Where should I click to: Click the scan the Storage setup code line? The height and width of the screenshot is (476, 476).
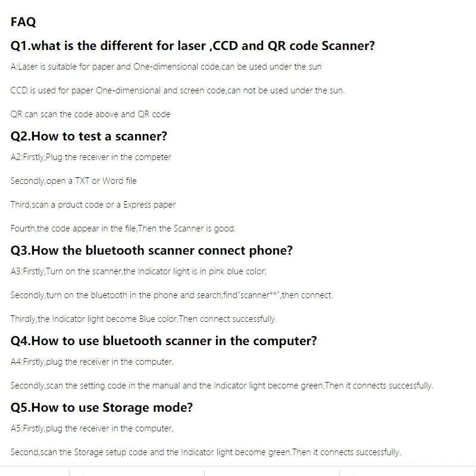pos(206,452)
